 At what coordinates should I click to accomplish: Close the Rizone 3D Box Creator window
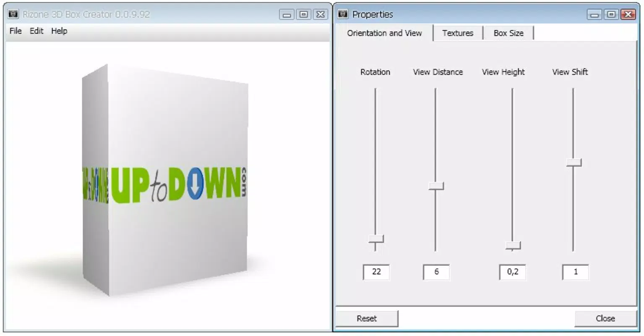coord(321,15)
